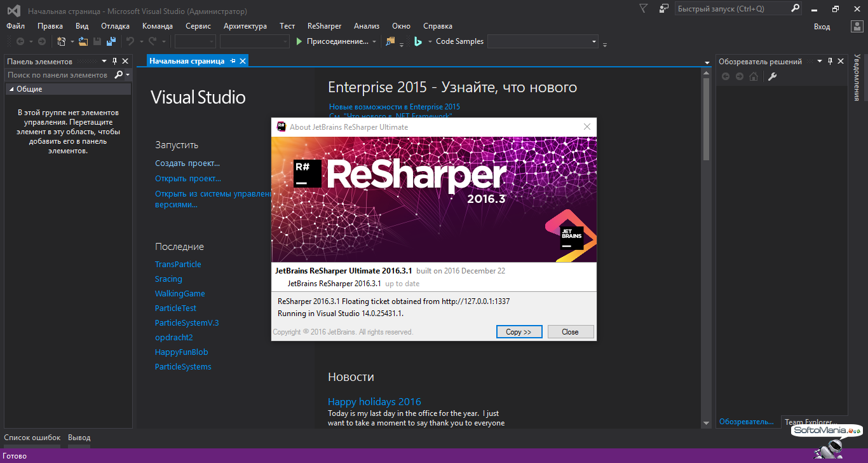Viewport: 868px width, 463px height.
Task: Click the Создать проект link
Action: (187, 163)
